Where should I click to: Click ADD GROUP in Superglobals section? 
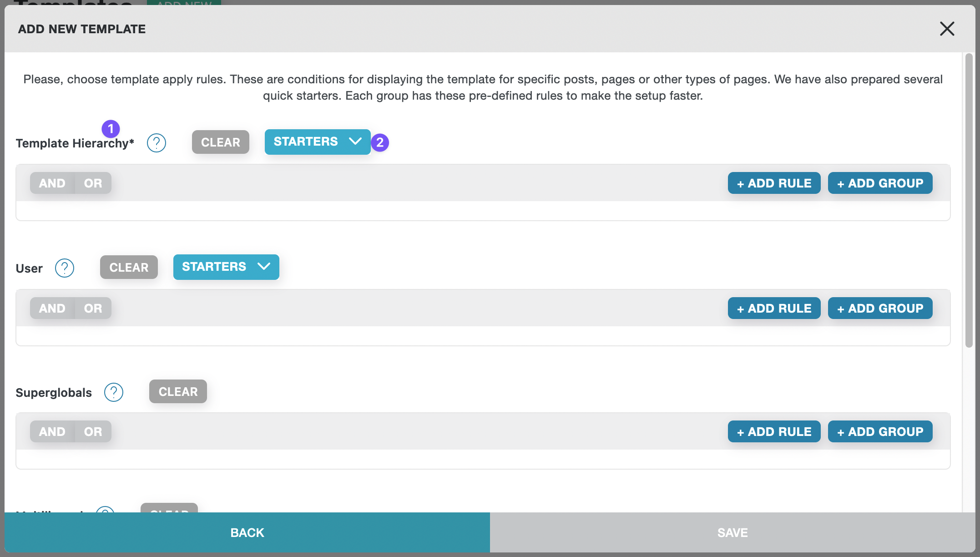click(880, 431)
